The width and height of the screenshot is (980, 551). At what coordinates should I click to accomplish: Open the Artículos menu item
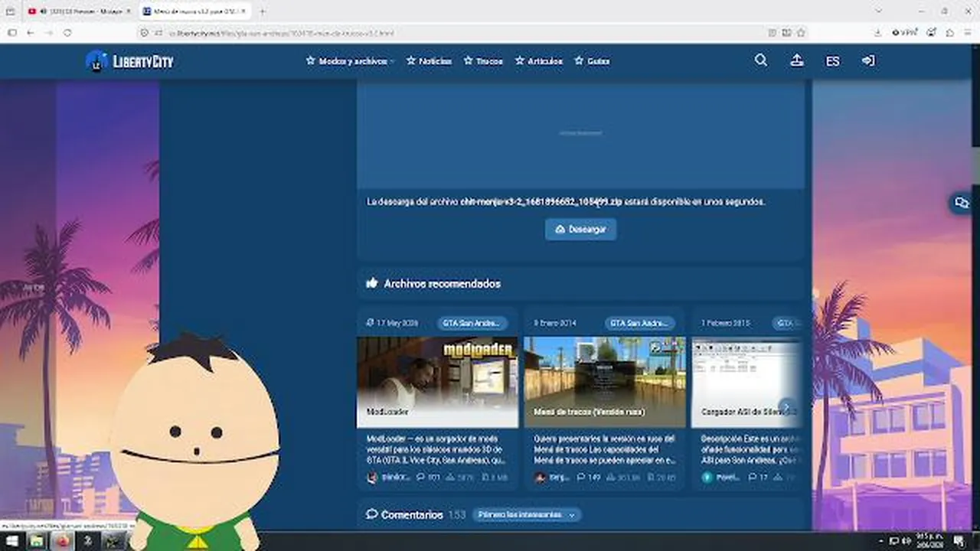tap(538, 61)
